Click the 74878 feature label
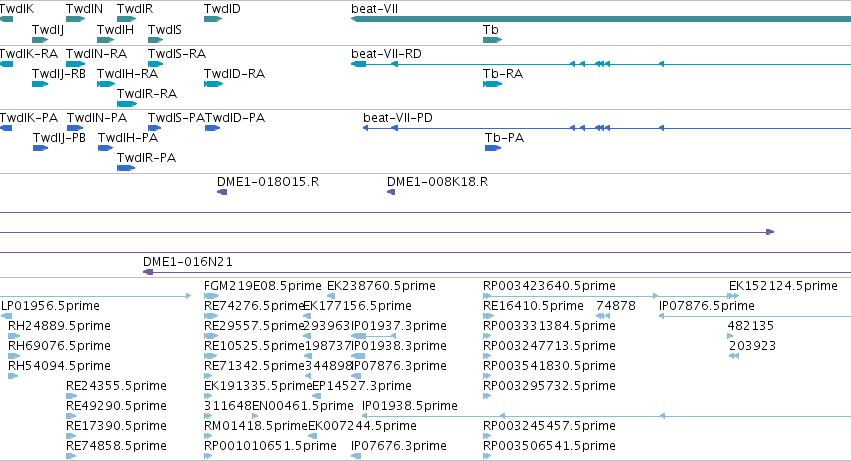The image size is (851, 461). tap(616, 306)
